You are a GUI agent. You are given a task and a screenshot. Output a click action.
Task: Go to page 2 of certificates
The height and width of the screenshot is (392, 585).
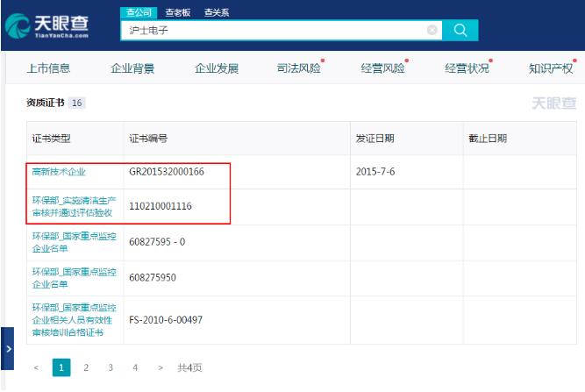click(86, 367)
